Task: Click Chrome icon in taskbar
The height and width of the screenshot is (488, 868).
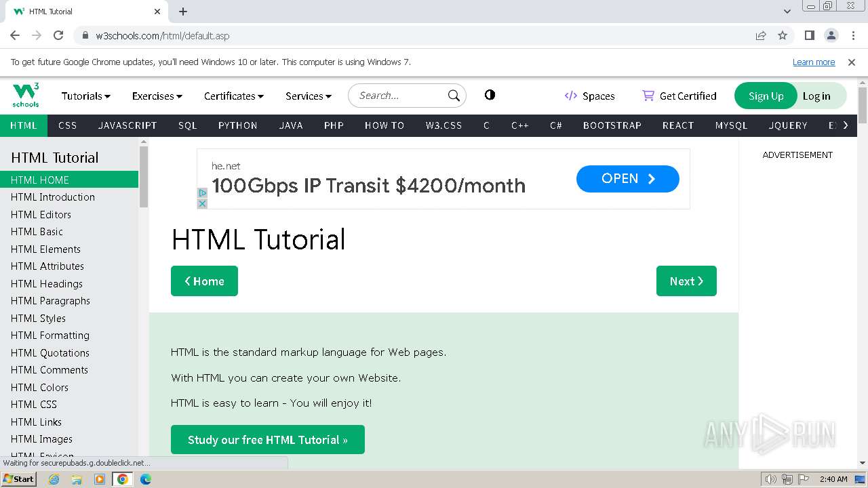Action: pyautogui.click(x=123, y=479)
